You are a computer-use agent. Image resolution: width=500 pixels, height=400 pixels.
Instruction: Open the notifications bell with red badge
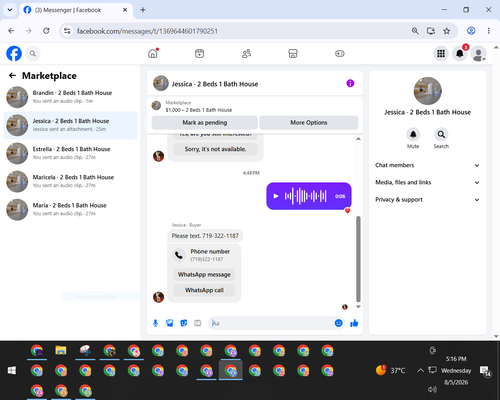click(x=460, y=53)
